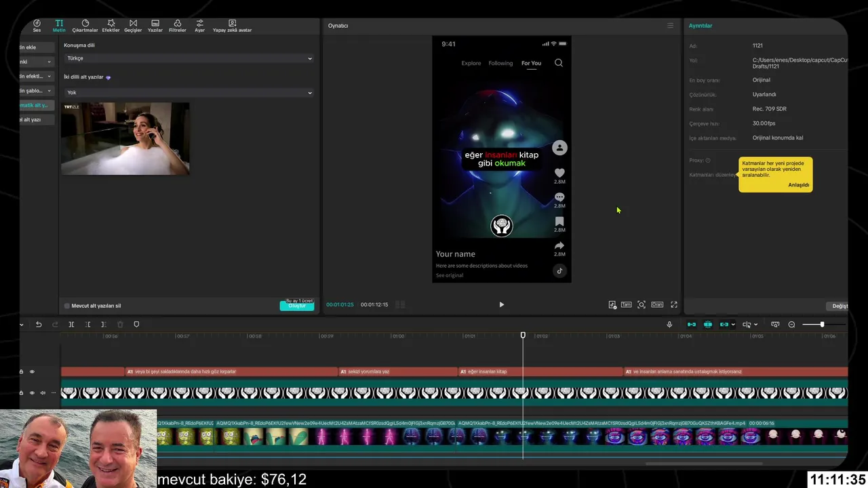Lock the logo overlay track
868x488 pixels.
pos(21,392)
